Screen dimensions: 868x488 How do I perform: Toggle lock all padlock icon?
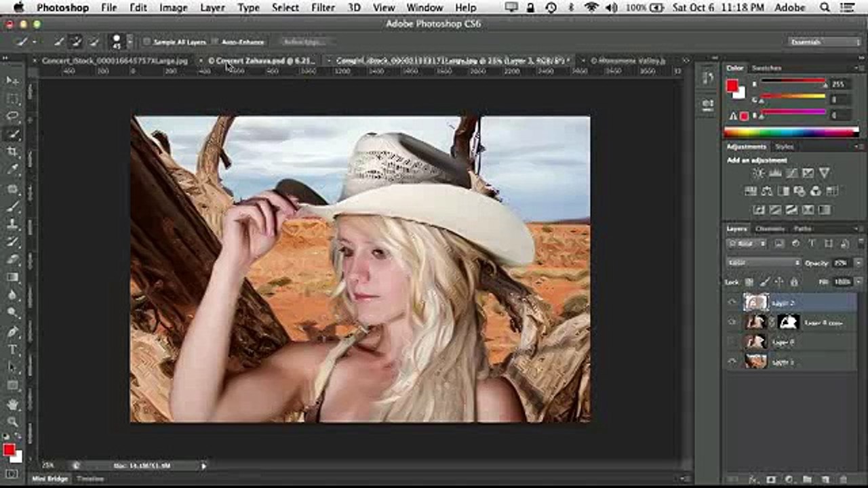coord(794,282)
